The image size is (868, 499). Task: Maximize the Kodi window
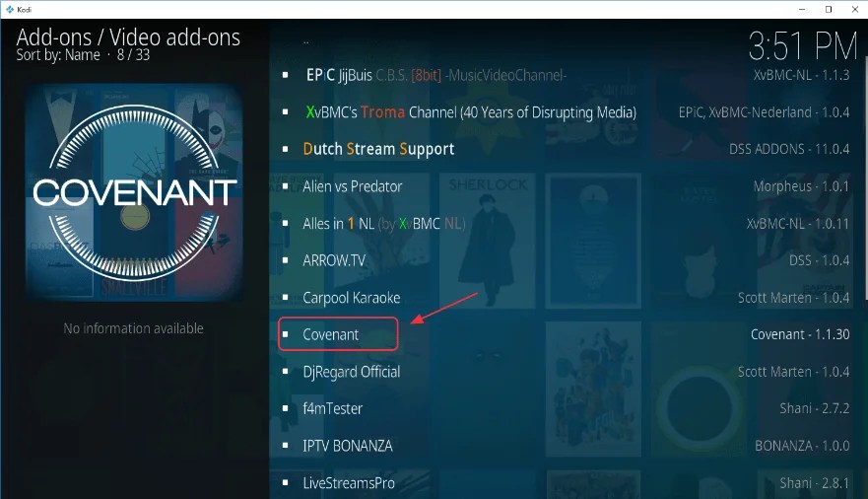(x=829, y=10)
